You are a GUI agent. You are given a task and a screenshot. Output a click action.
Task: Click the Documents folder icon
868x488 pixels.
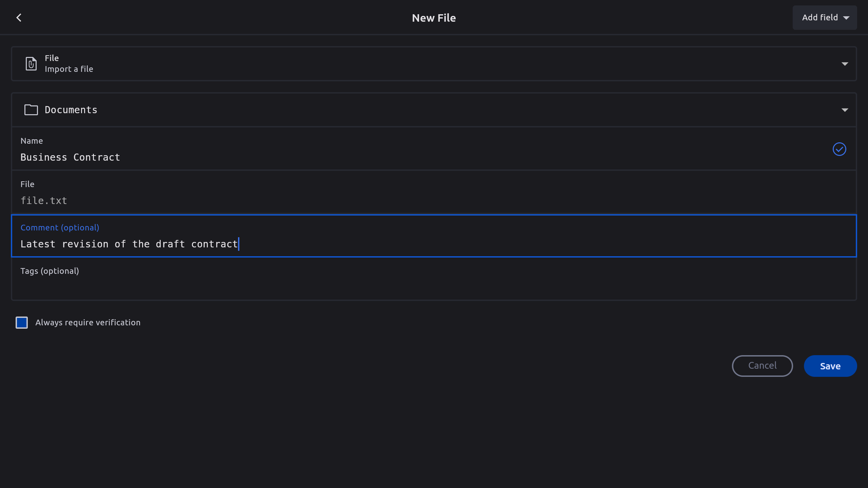tap(31, 110)
